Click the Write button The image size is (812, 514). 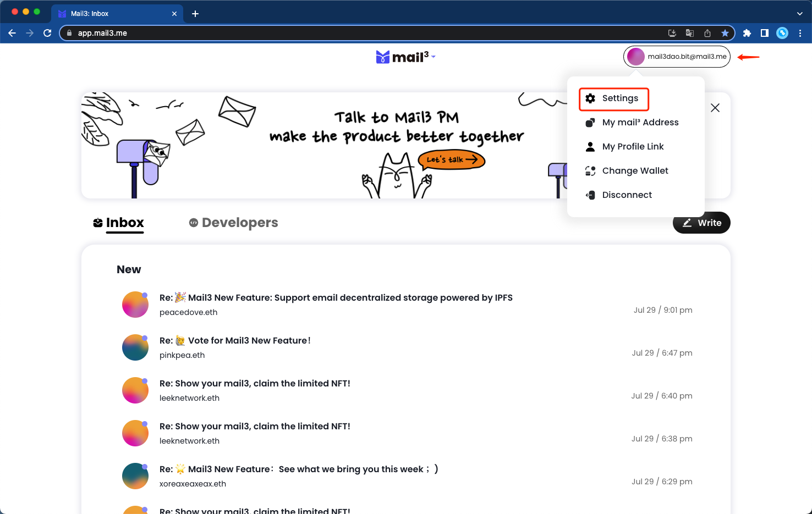click(701, 223)
